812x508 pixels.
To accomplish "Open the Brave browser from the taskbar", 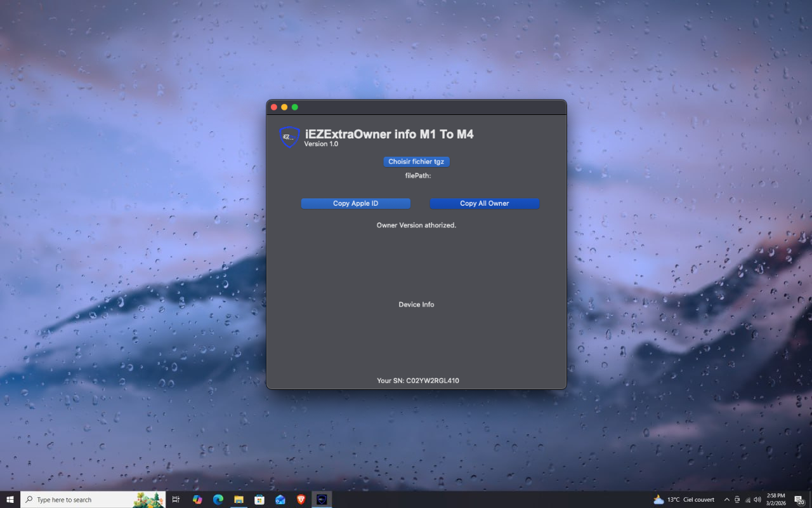I will point(300,500).
